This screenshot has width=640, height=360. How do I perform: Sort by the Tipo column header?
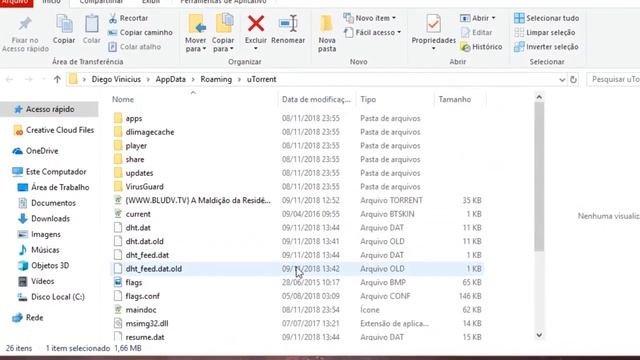pos(368,99)
